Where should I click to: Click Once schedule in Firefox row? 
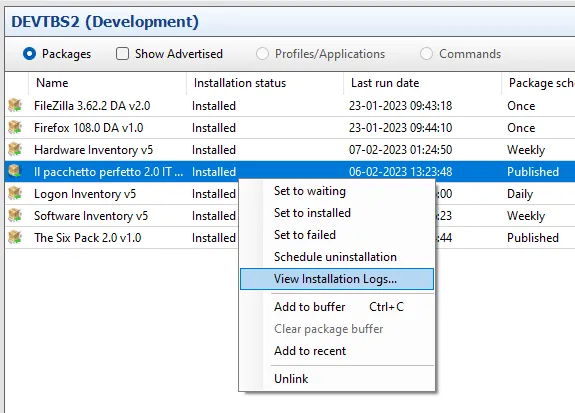pos(521,128)
